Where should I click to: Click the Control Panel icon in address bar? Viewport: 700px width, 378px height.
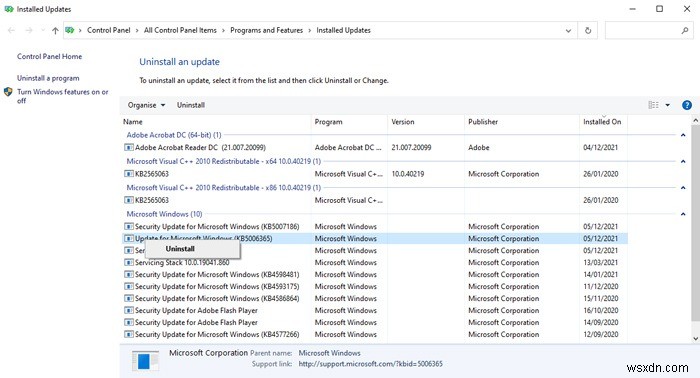[x=70, y=30]
